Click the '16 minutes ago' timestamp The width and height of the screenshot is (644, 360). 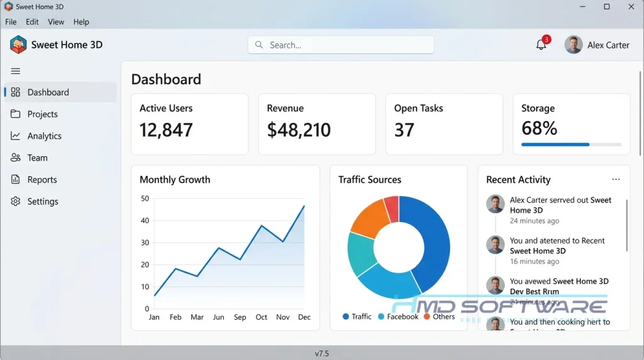click(x=535, y=261)
